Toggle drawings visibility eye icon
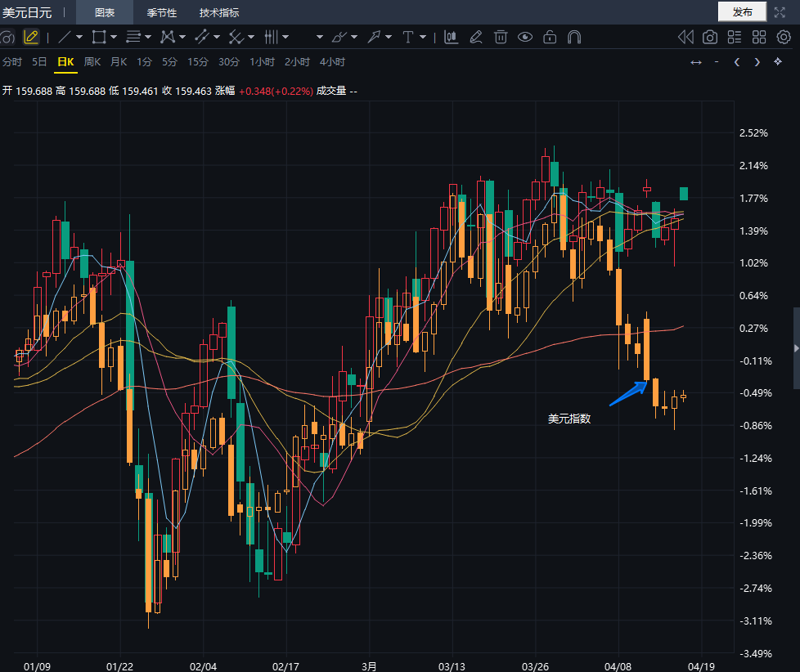 tap(525, 37)
